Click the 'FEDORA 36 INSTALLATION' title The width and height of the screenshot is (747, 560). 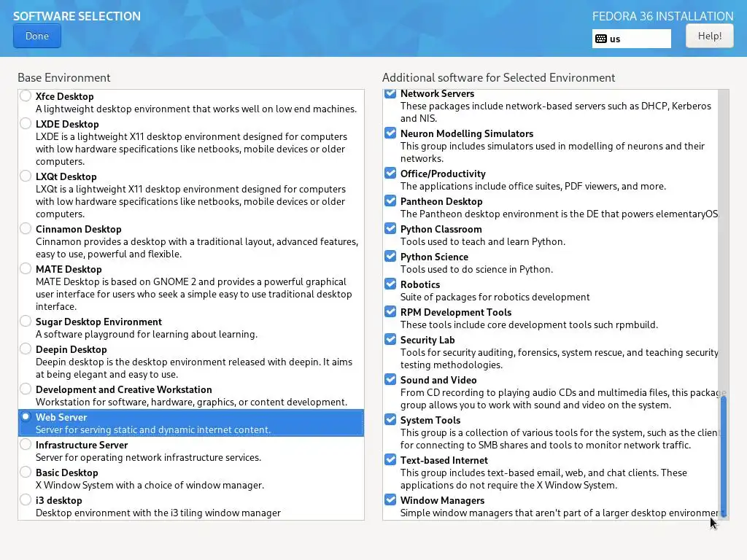point(662,16)
